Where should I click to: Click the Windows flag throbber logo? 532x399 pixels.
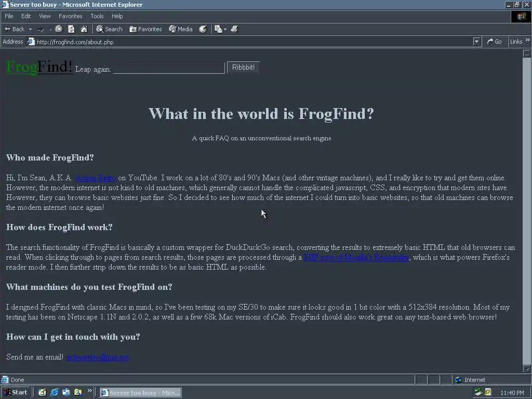pyautogui.click(x=521, y=17)
